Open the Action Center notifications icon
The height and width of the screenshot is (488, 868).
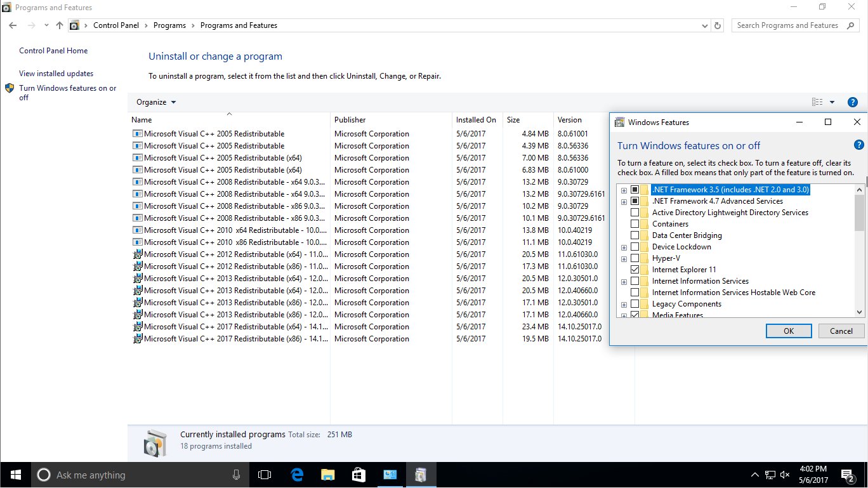[848, 475]
